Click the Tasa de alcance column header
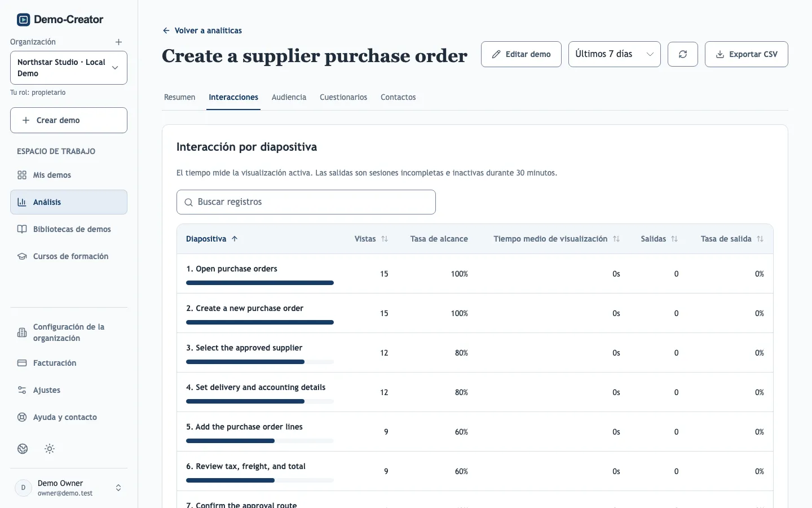 (x=439, y=239)
